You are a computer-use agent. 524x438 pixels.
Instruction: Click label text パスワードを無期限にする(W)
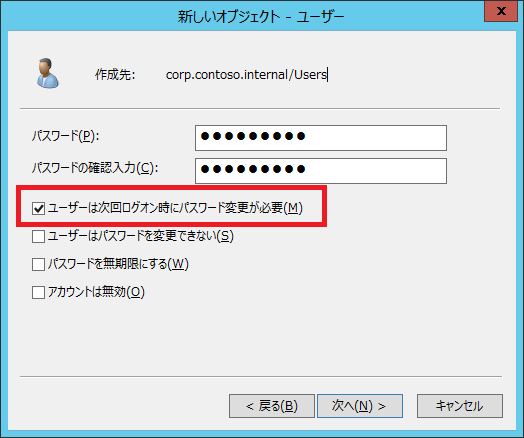(118, 264)
